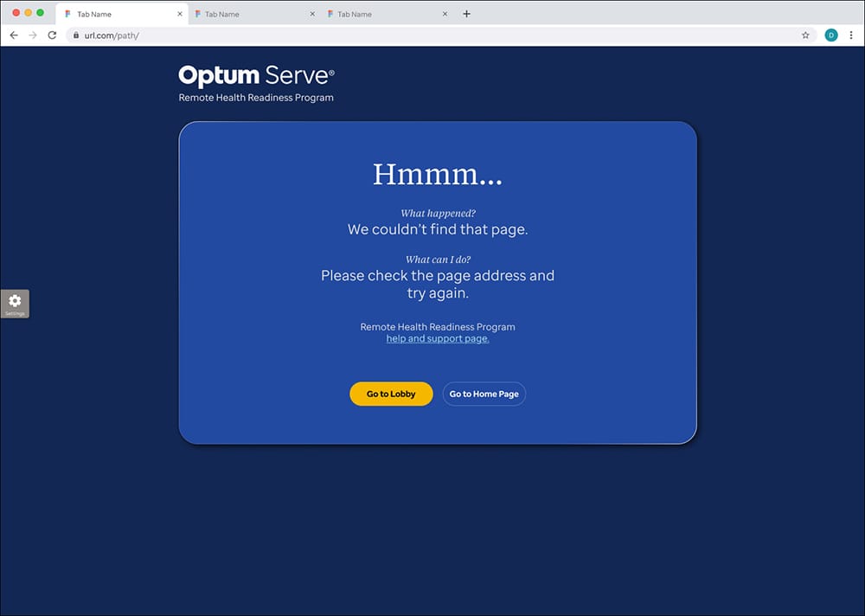The width and height of the screenshot is (865, 616).
Task: Click the lock icon in the address bar
Action: tap(76, 35)
